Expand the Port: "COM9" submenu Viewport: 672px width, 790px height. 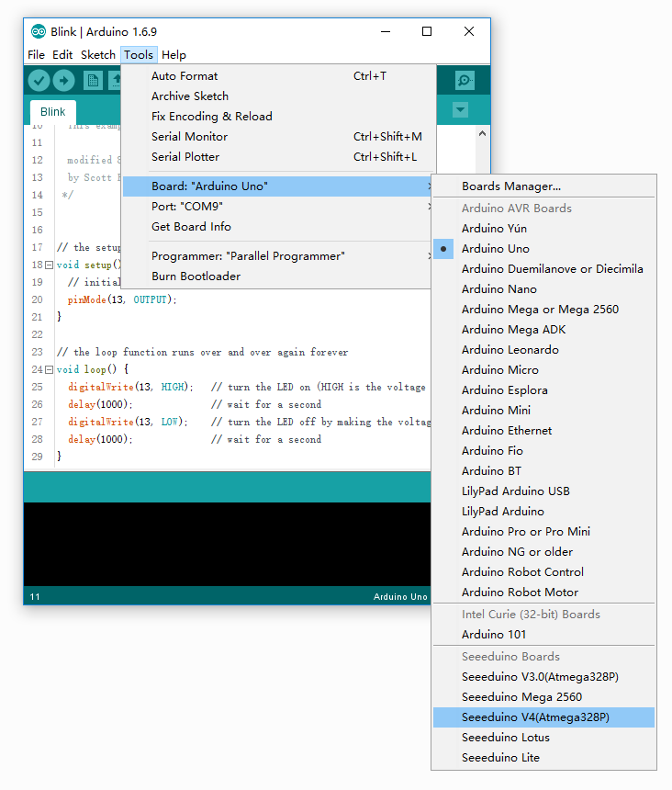pos(277,207)
